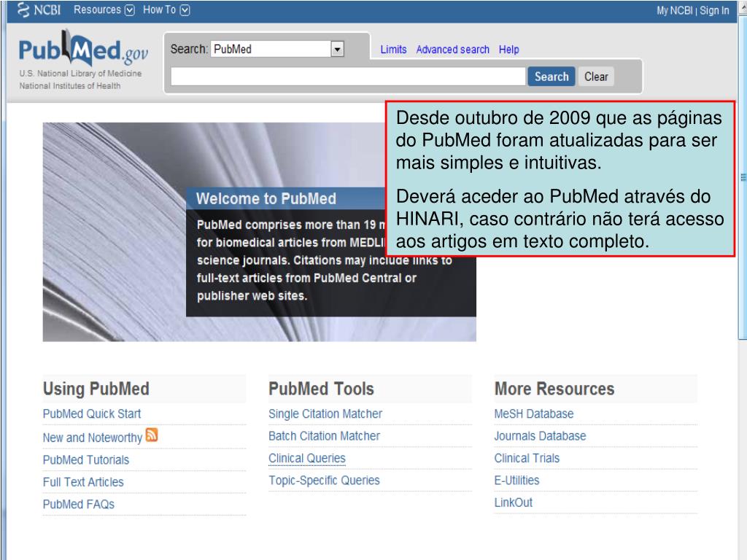Open Full Text Articles link

tap(83, 482)
